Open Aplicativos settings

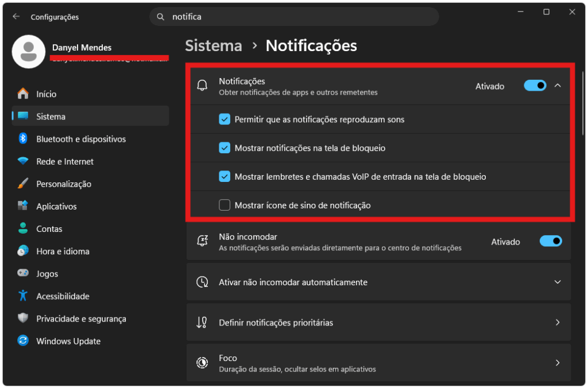[x=90, y=206]
